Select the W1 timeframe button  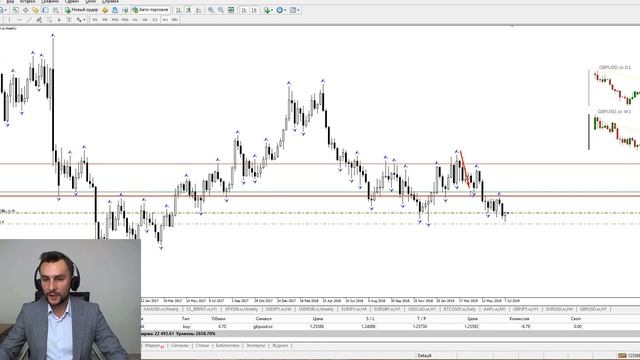click(x=165, y=20)
